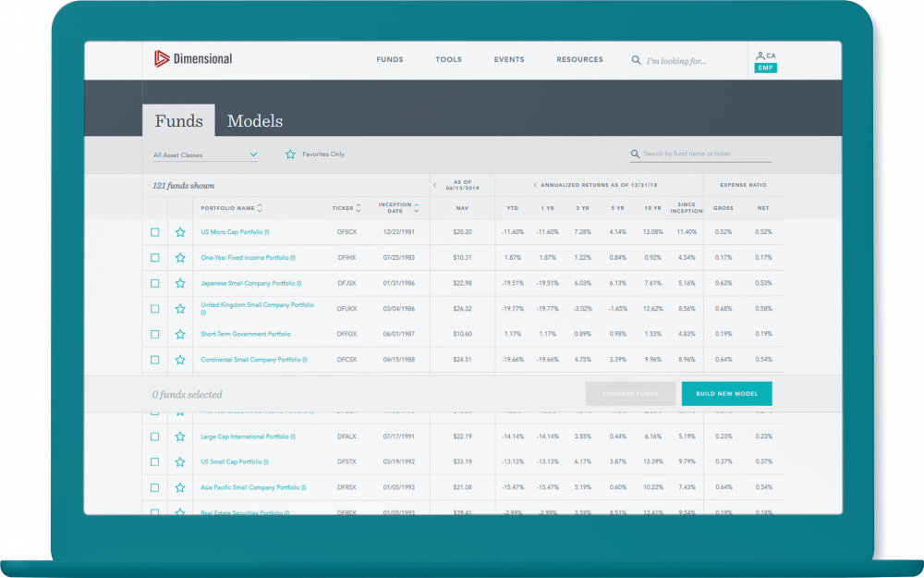Click the magnifier icon in the top navigation
Viewport: 924px width, 578px height.
point(636,60)
